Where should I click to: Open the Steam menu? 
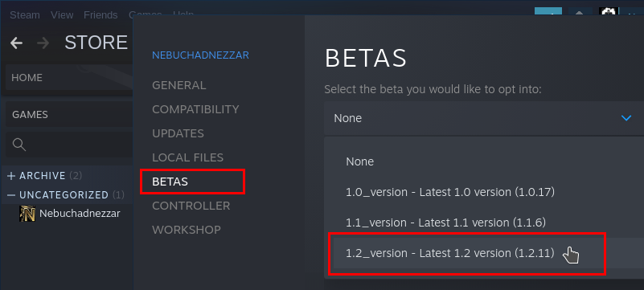point(25,15)
